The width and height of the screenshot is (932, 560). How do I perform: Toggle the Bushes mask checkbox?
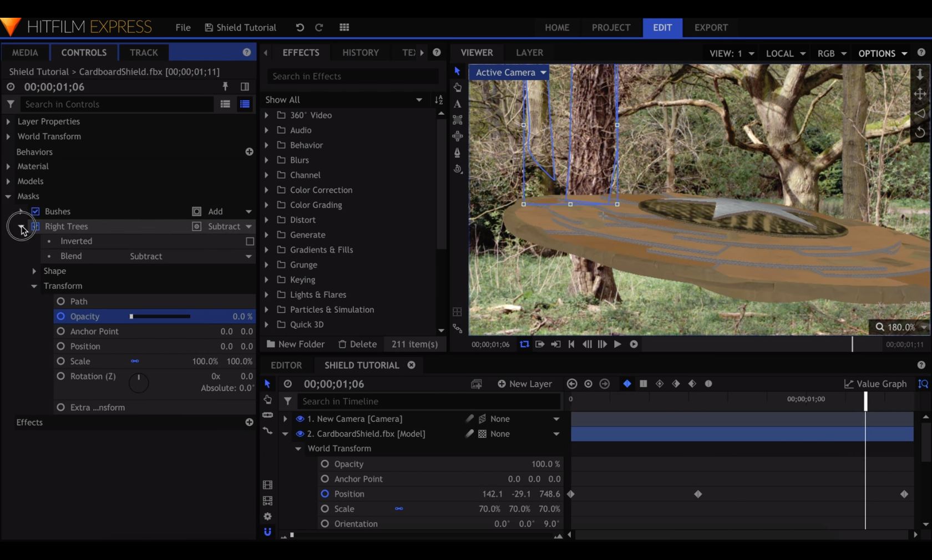click(36, 211)
